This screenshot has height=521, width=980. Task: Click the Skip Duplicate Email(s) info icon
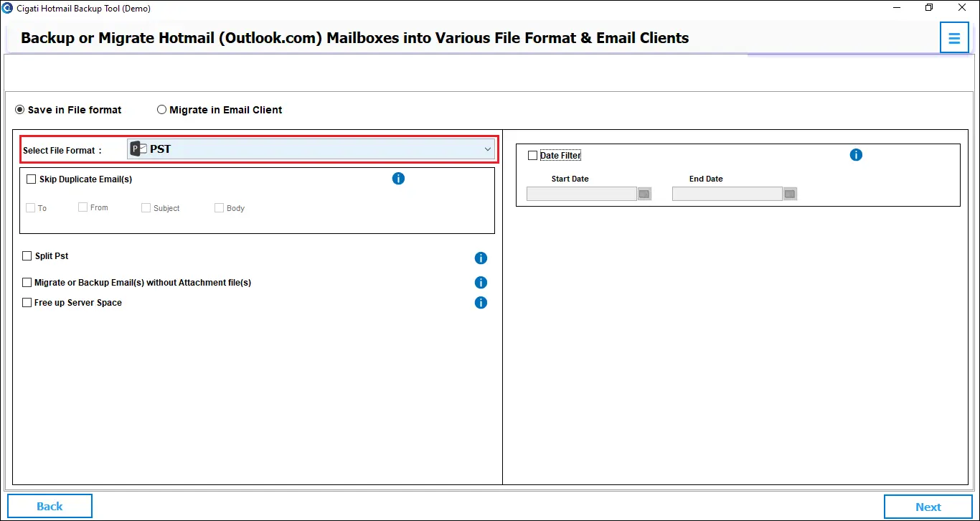point(399,178)
